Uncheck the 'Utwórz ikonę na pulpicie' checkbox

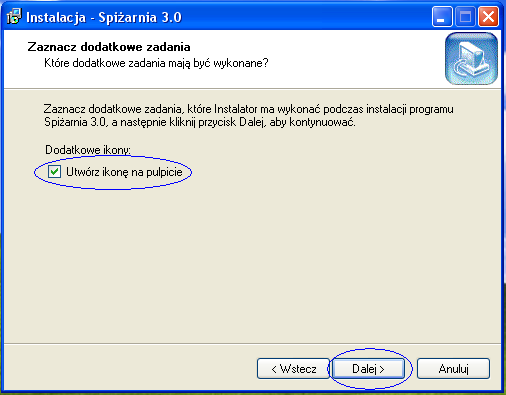coord(54,172)
